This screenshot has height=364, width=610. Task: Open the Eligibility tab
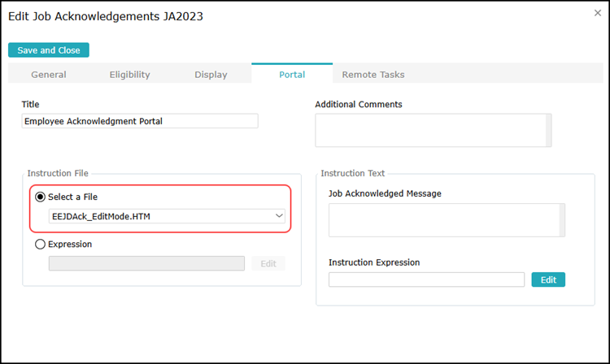pos(130,75)
